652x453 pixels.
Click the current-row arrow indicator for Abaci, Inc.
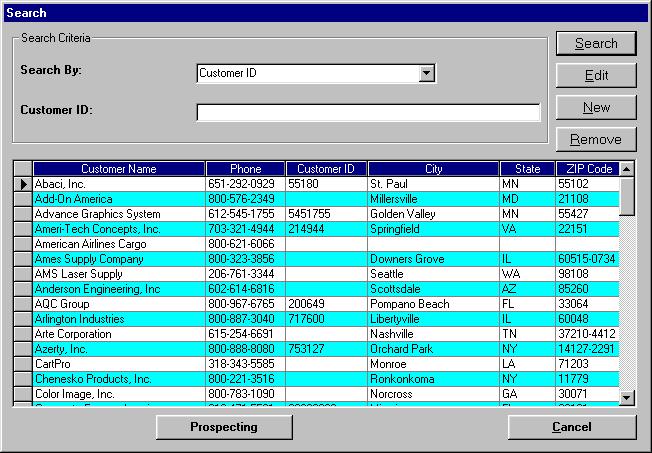pos(23,184)
